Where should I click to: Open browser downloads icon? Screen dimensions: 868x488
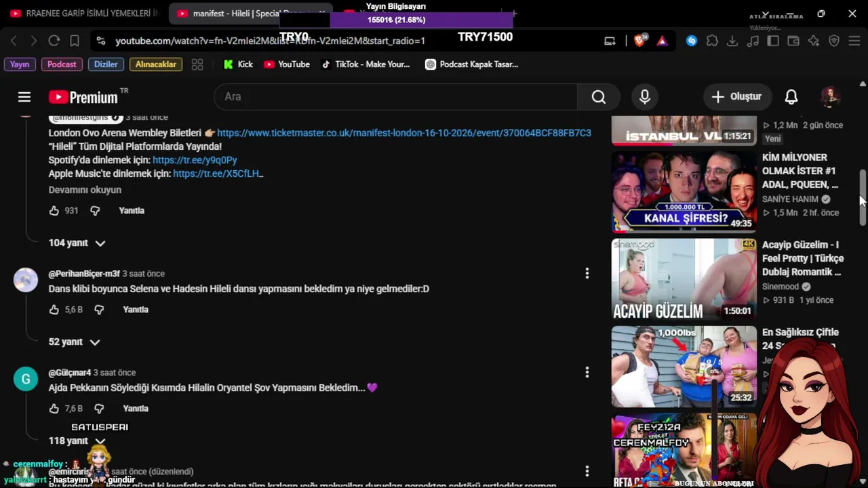pos(732,41)
